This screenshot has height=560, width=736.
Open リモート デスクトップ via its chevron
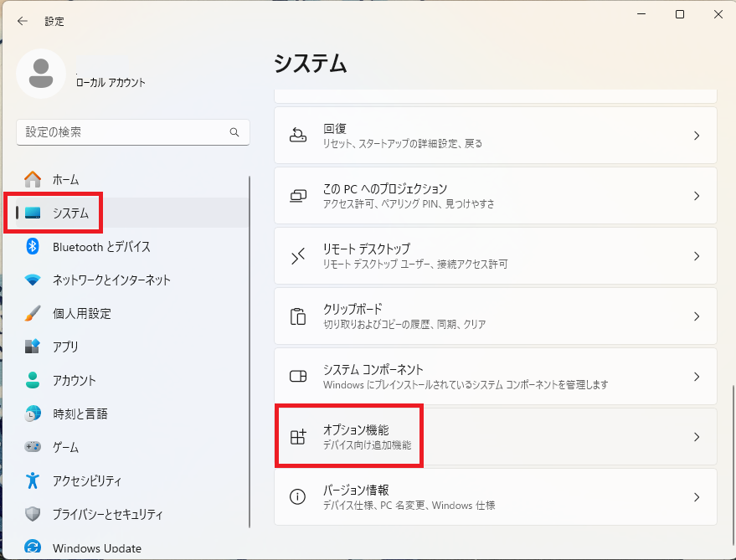pos(697,256)
